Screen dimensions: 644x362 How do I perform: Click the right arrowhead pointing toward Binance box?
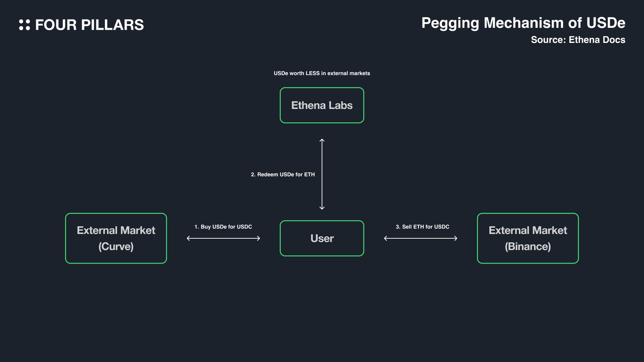(456, 238)
